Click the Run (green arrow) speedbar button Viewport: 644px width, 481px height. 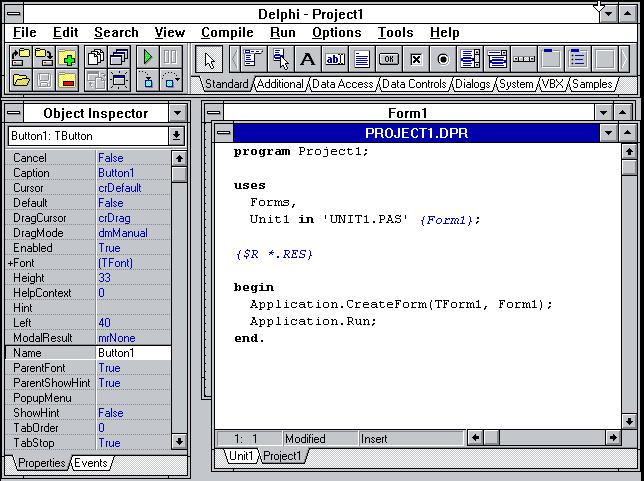coord(148,58)
